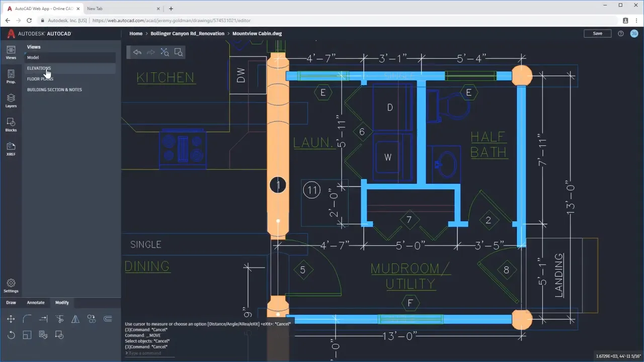Click the Home breadcrumb link

[x=136, y=34]
